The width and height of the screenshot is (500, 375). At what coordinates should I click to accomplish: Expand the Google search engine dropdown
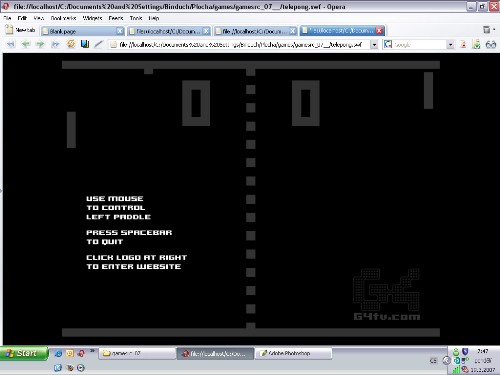pyautogui.click(x=451, y=44)
